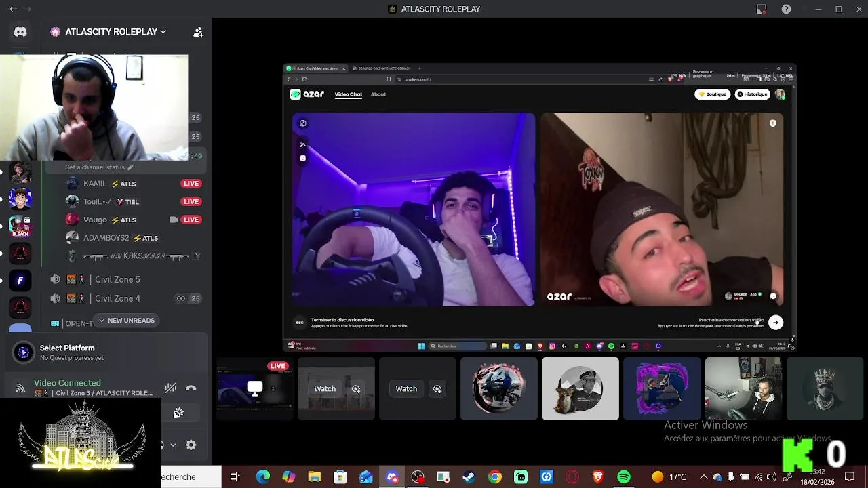Screen dimensions: 868x488
Task: Open the Windows notification center
Action: [x=850, y=476]
